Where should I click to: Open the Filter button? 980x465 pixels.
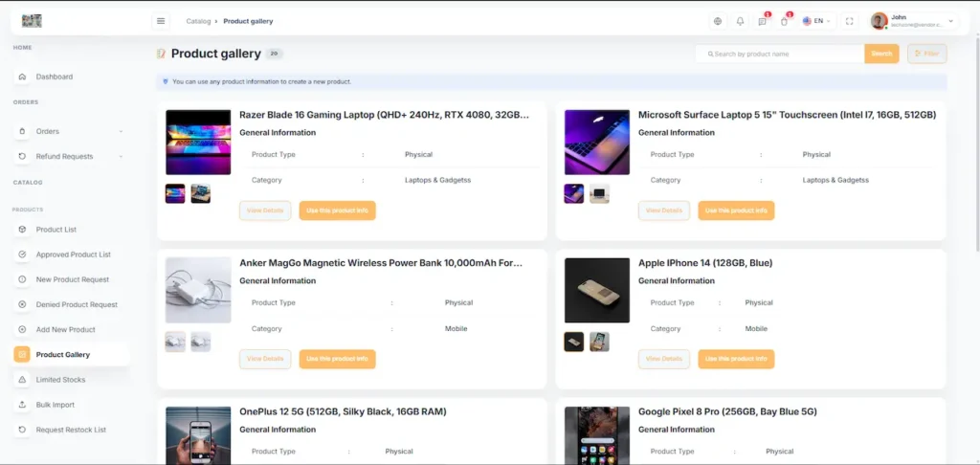click(926, 54)
